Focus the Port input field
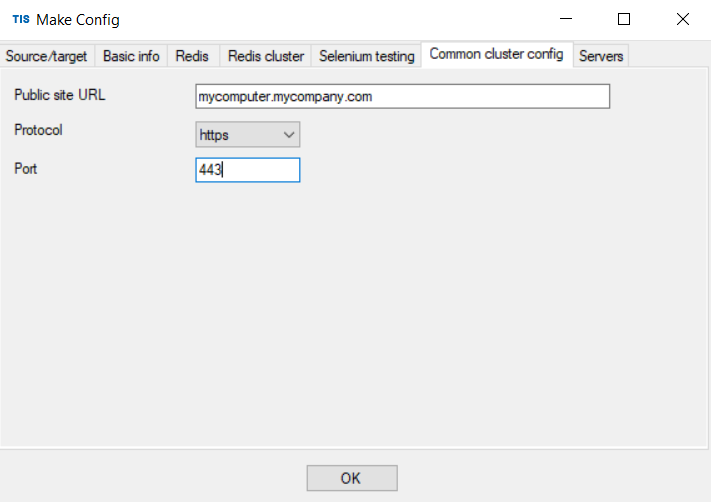This screenshot has width=711, height=502. coord(248,170)
